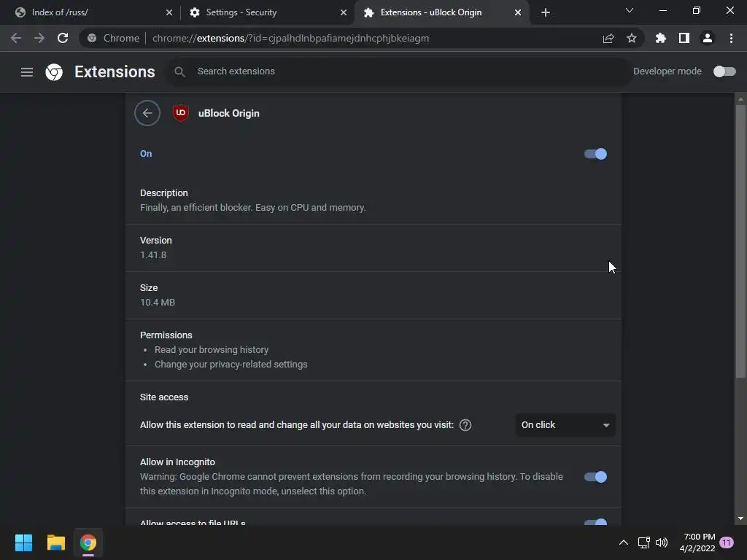
Task: Show hidden system tray icons
Action: (623, 542)
